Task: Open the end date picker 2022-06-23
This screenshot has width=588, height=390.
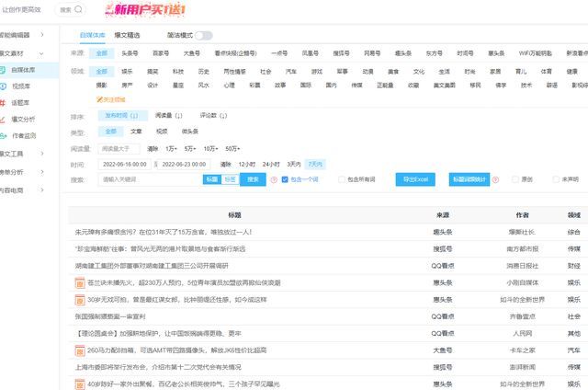Action: point(184,165)
